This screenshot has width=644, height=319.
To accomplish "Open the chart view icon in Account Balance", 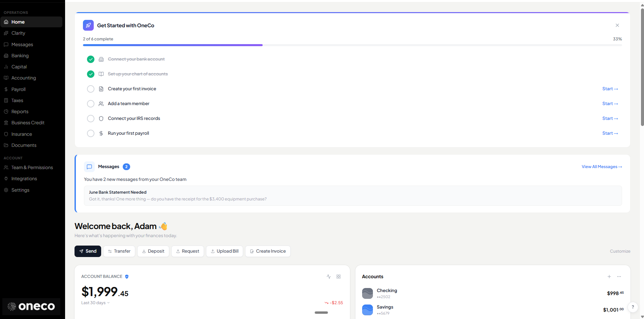I will pyautogui.click(x=329, y=277).
